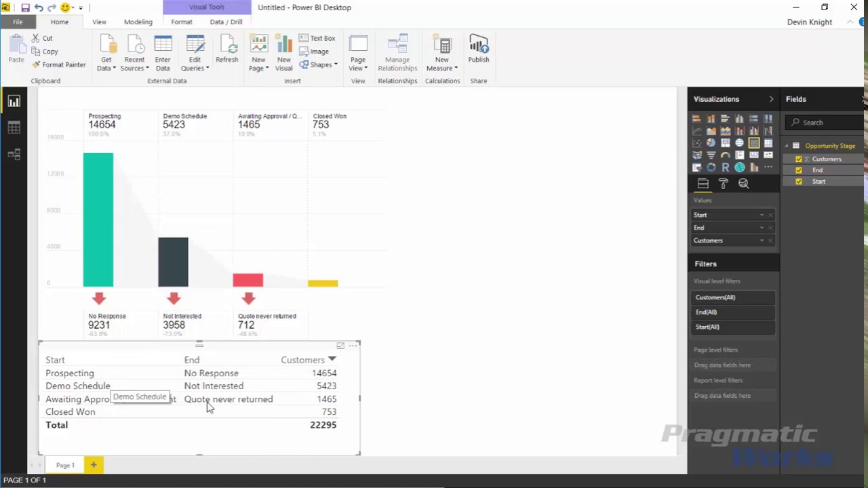The height and width of the screenshot is (488, 868).
Task: Open Data view in left sidebar
Action: (x=14, y=127)
